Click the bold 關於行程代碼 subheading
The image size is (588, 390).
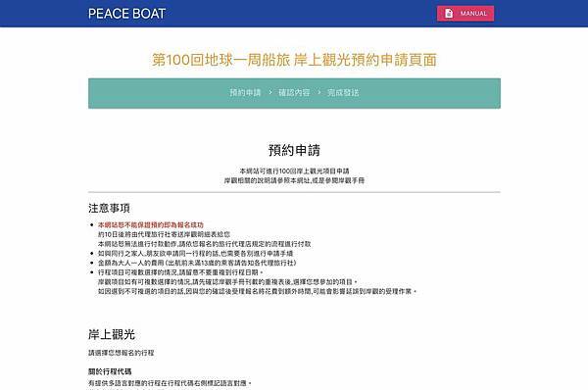coord(110,371)
